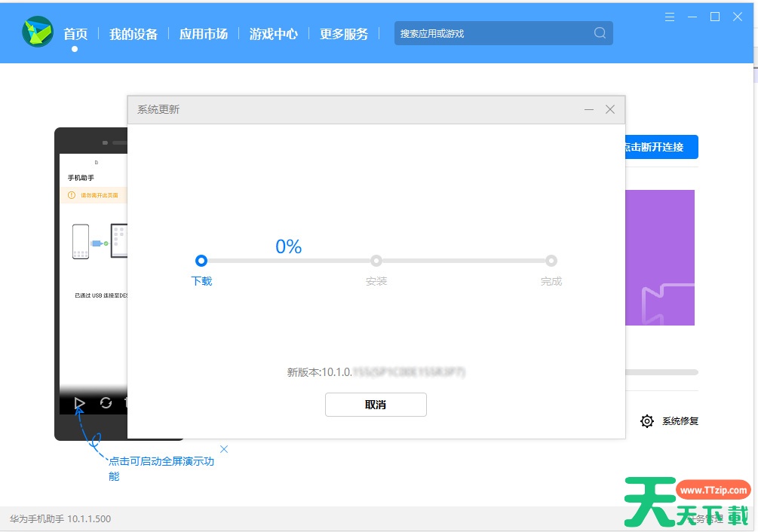Open the 我的设备 tab
The width and height of the screenshot is (758, 532).
(x=133, y=34)
